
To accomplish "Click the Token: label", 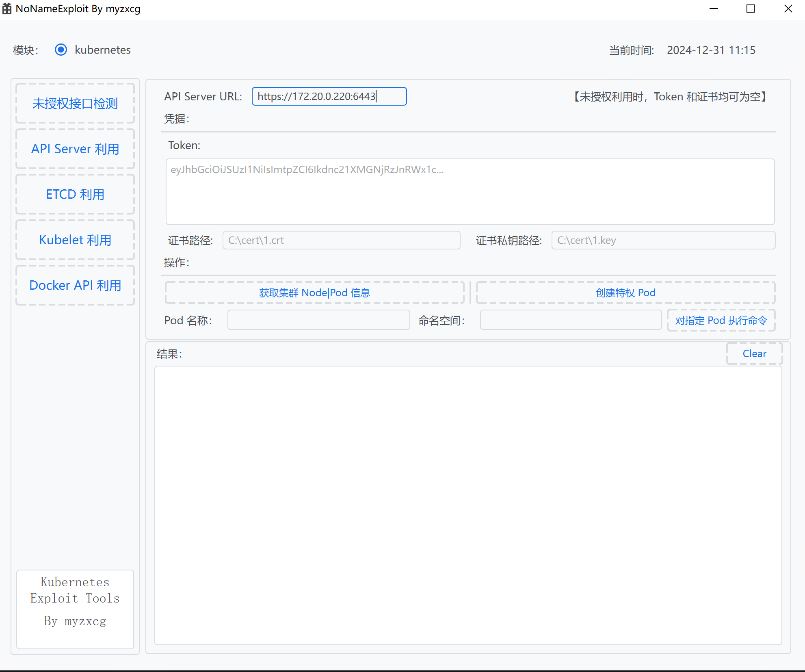I will pyautogui.click(x=184, y=145).
